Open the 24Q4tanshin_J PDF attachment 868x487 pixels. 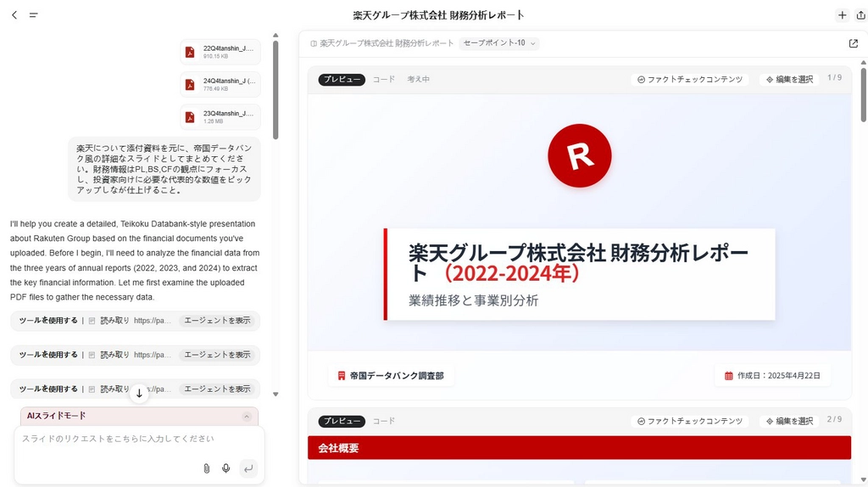tap(220, 84)
